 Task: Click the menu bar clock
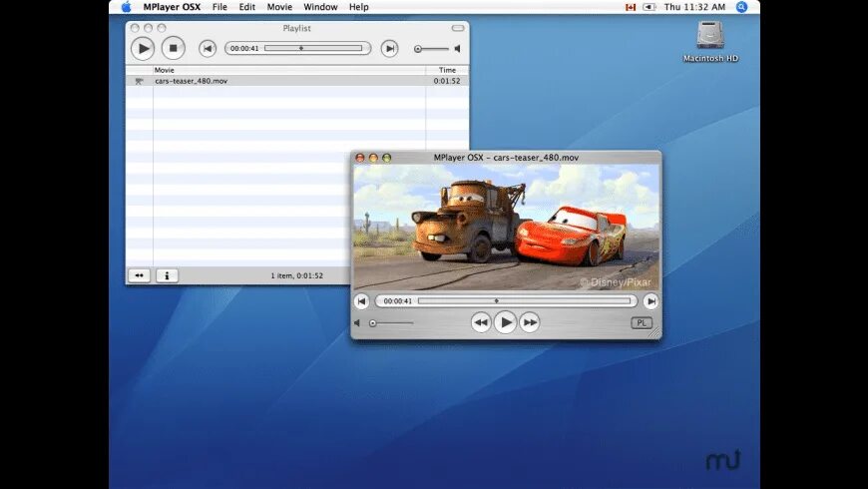(694, 7)
